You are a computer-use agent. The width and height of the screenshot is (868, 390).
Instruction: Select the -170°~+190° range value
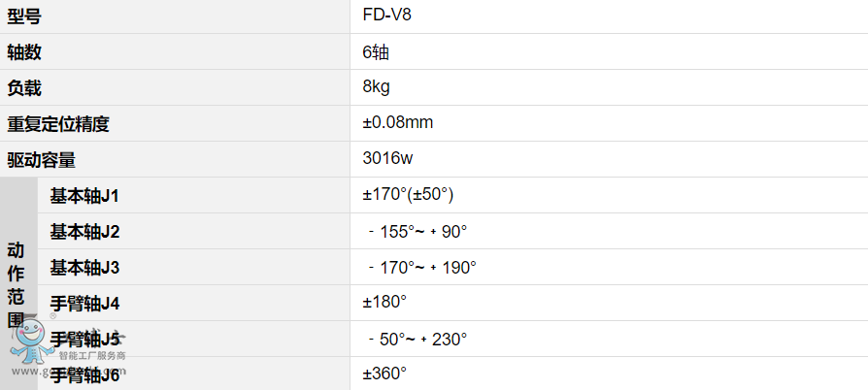[x=423, y=268]
